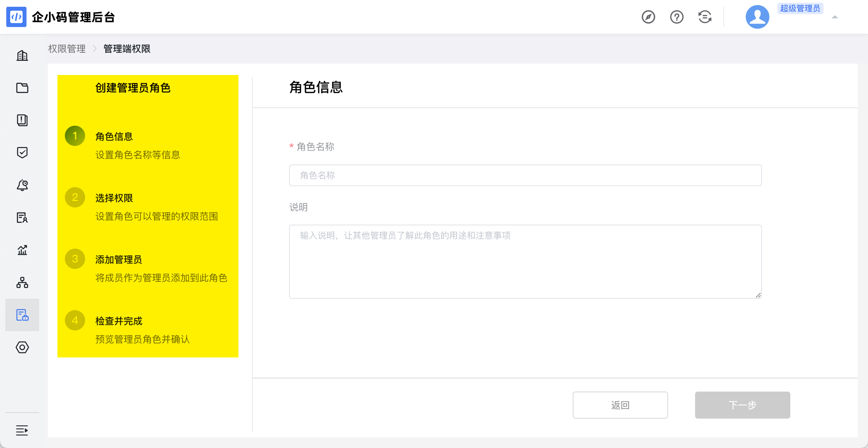Viewport: 868px width, 448px height.
Task: Click the 企小码 logo icon
Action: (16, 17)
